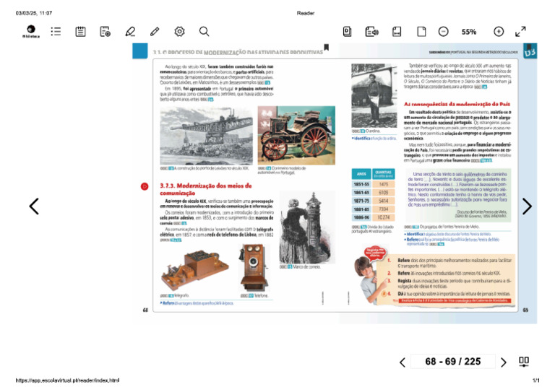
Task: Click the ardina newspaper boy photograph
Action: click(x=374, y=95)
